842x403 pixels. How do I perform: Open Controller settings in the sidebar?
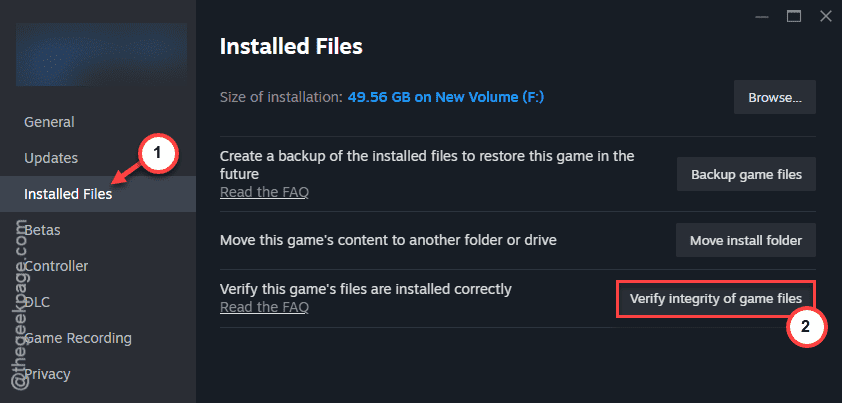point(56,266)
